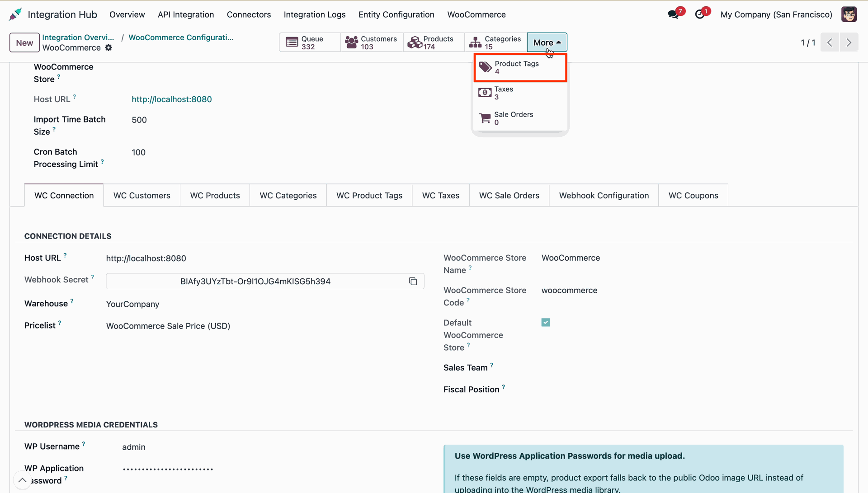Click the Cron Batch Processing Limit value 100

click(138, 152)
